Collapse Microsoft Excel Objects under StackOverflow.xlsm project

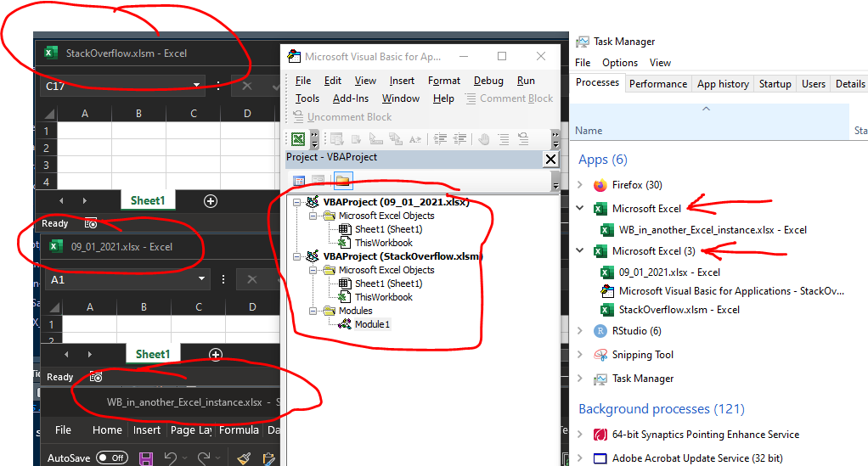313,270
